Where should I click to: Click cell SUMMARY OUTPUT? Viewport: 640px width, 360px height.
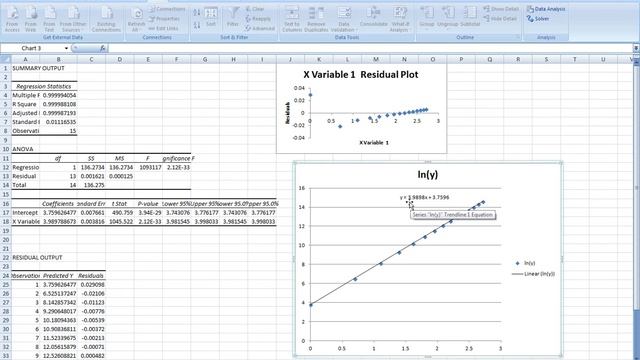coord(38,68)
